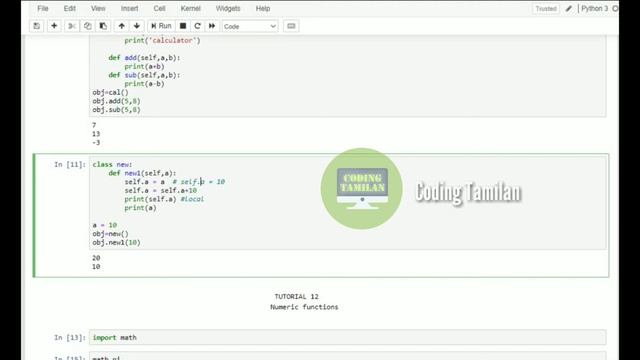Open the command palette keyboard icon
Image resolution: width=640 pixels, height=360 pixels.
(291, 26)
